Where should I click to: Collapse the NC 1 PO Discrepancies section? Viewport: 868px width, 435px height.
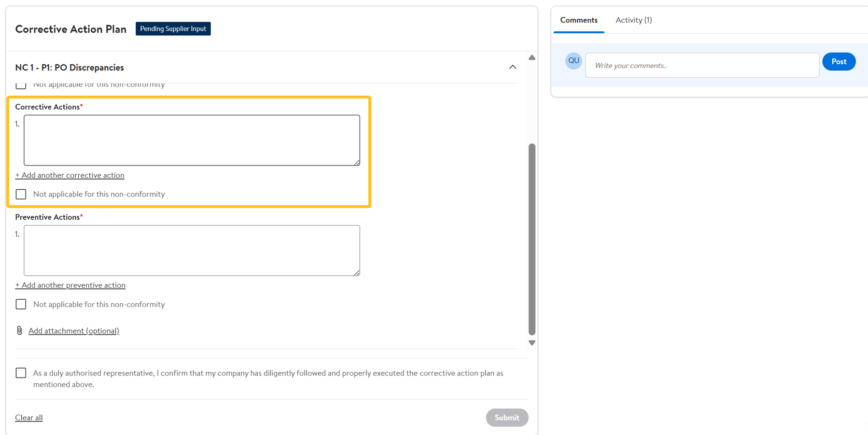pyautogui.click(x=513, y=67)
